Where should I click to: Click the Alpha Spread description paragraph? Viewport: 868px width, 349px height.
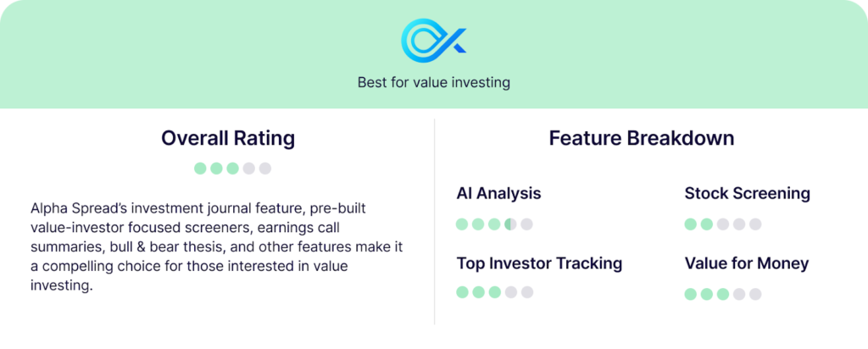pos(220,247)
